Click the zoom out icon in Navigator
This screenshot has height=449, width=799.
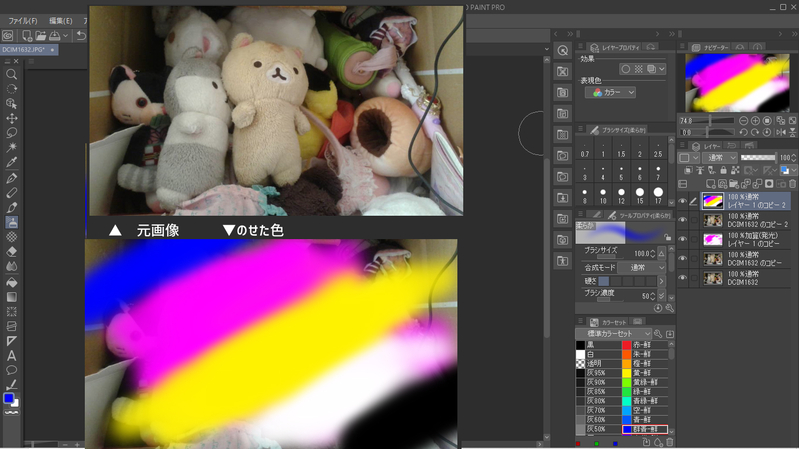point(743,121)
